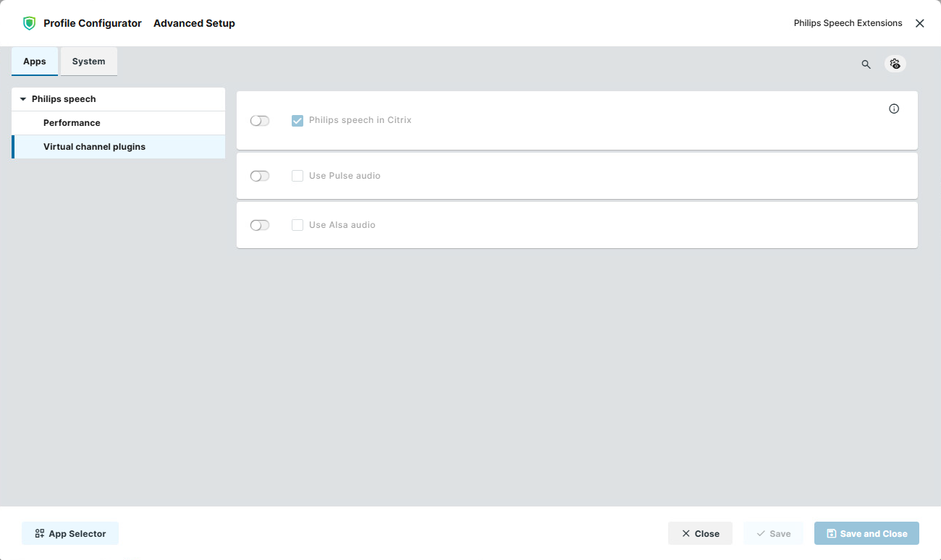This screenshot has width=941, height=560.
Task: Collapse the Philips speech tree node
Action: click(x=23, y=99)
